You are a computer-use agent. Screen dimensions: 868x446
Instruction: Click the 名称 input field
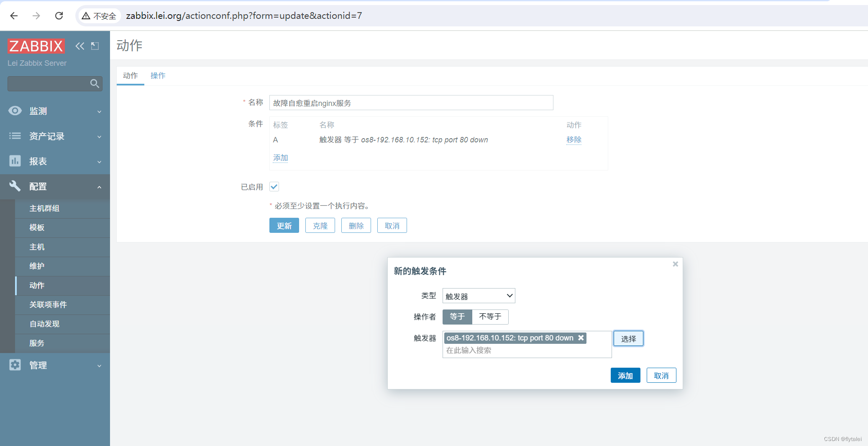[x=411, y=103]
